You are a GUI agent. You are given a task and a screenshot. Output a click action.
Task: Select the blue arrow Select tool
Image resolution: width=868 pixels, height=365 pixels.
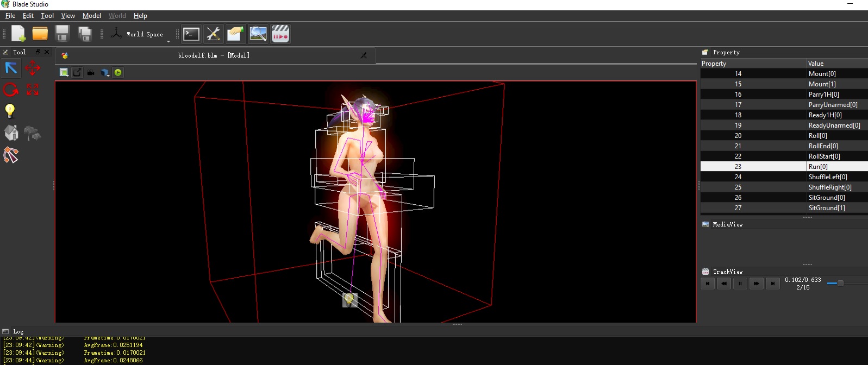(11, 68)
